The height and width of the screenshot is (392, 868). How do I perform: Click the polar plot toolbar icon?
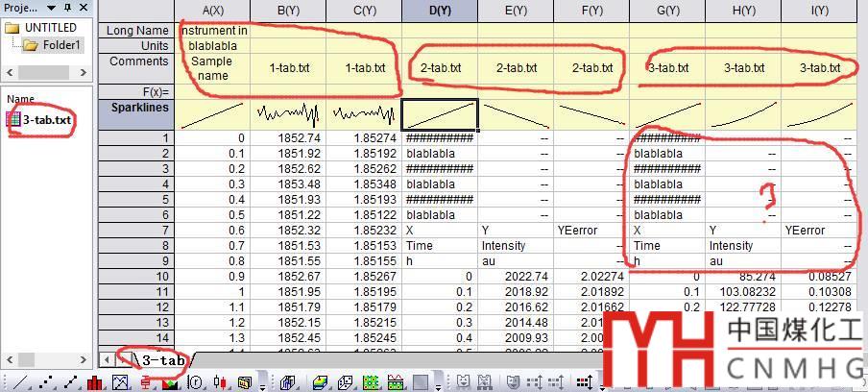pyautogui.click(x=195, y=382)
